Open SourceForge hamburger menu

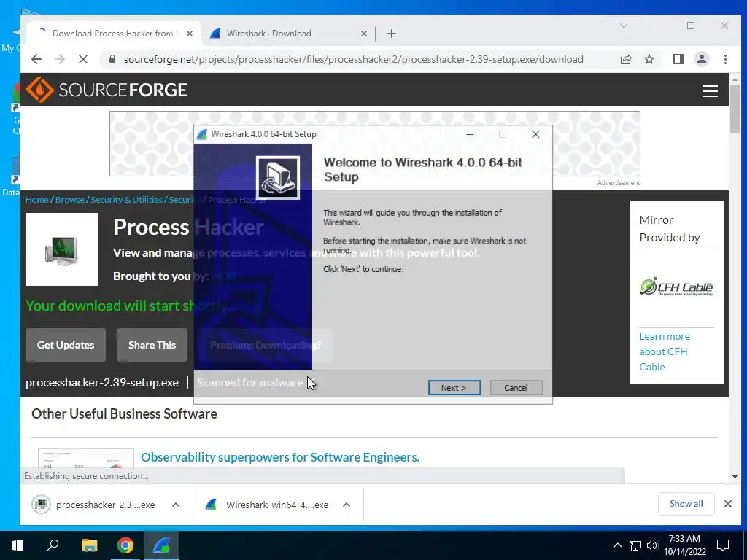(710, 91)
